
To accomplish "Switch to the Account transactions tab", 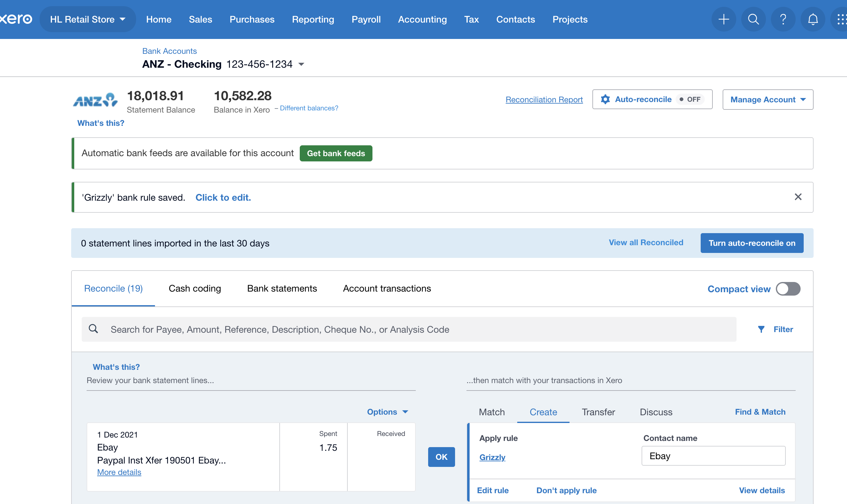I will pyautogui.click(x=387, y=288).
